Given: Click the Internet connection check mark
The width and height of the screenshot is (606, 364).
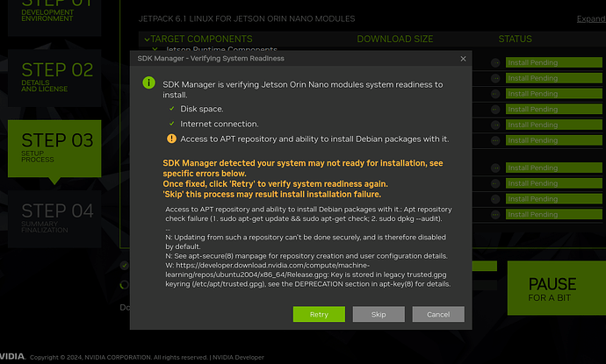Looking at the screenshot, I should [171, 124].
